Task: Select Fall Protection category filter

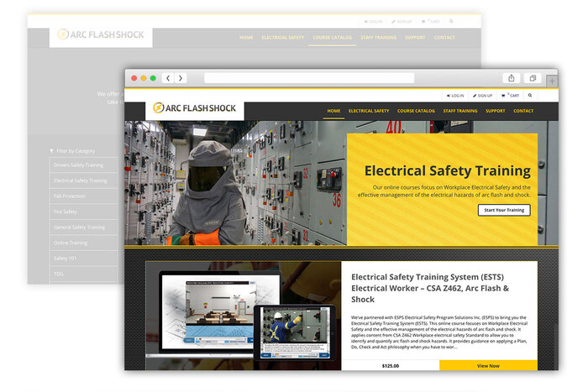Action: coord(83,196)
